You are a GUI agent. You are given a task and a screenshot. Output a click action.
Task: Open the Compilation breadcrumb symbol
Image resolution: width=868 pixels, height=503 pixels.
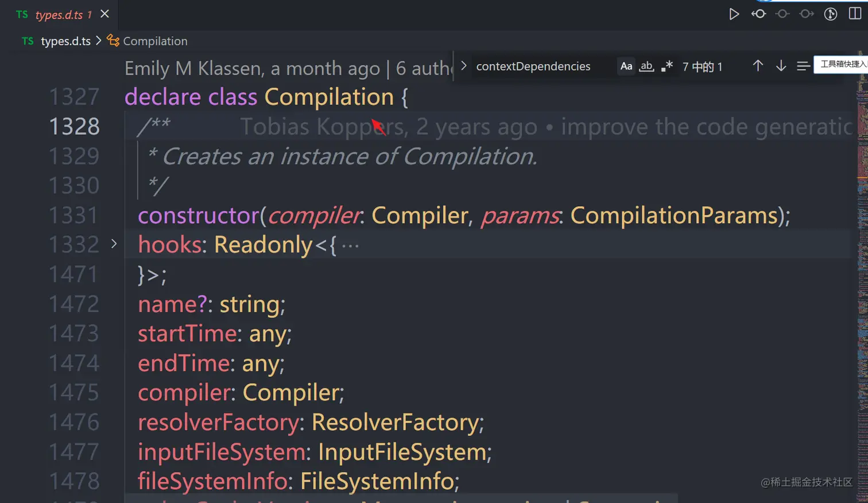pos(155,41)
